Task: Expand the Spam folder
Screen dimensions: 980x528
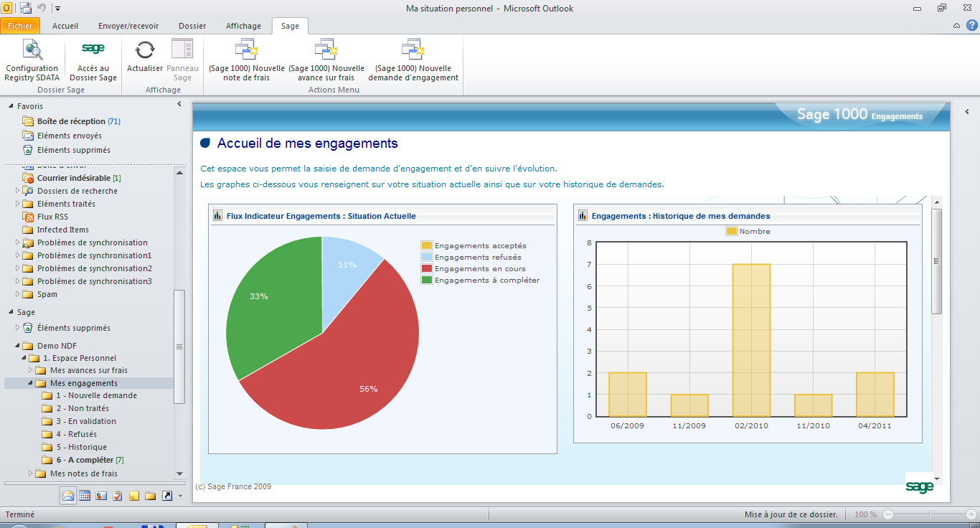Action: pos(18,294)
